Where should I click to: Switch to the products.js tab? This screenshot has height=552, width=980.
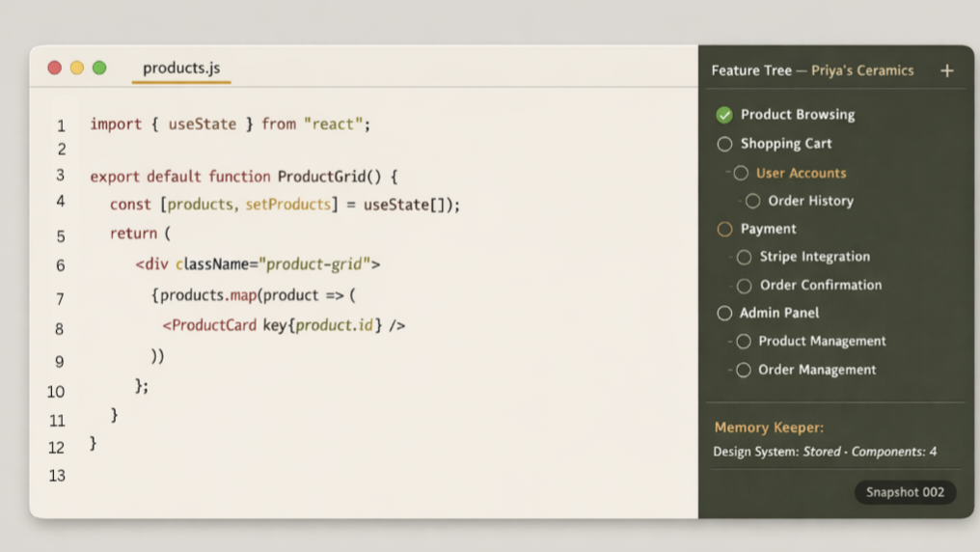(x=181, y=69)
